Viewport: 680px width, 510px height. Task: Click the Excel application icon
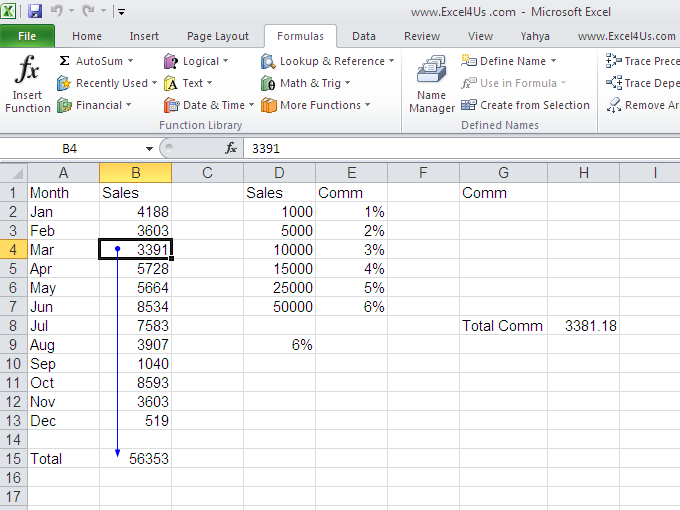(8, 11)
